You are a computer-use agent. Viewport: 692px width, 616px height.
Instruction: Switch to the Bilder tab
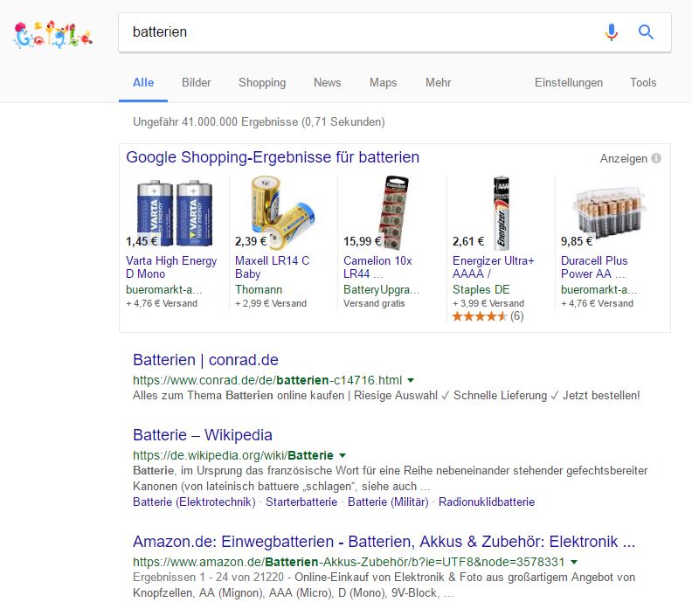197,82
